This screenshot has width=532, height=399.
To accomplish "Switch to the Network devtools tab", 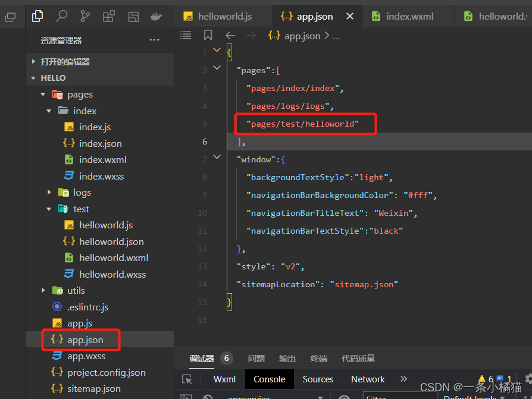I will (368, 379).
